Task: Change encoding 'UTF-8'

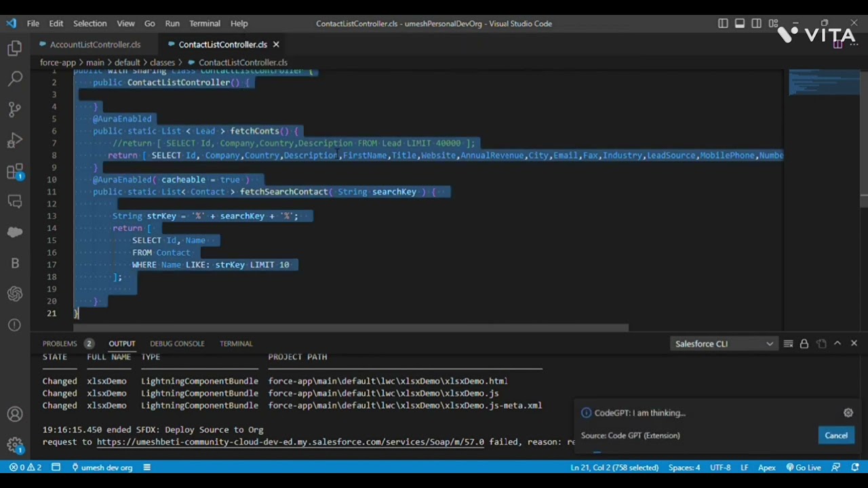Action: pos(720,468)
